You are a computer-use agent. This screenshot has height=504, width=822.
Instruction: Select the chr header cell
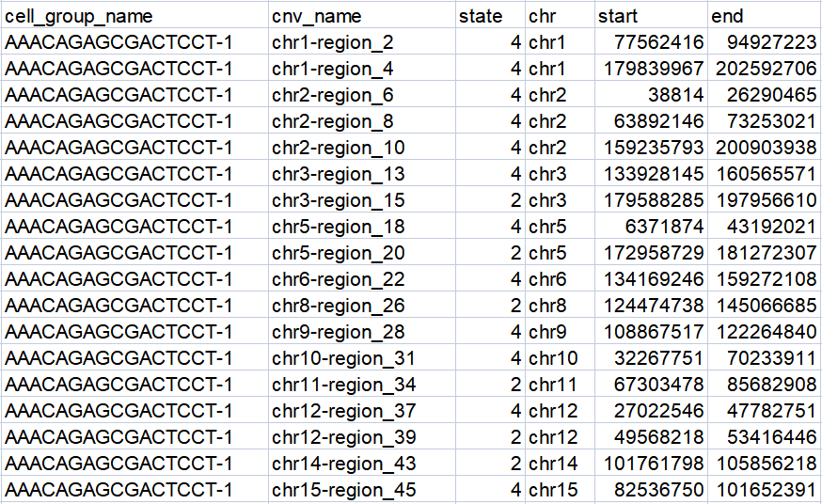[560, 15]
